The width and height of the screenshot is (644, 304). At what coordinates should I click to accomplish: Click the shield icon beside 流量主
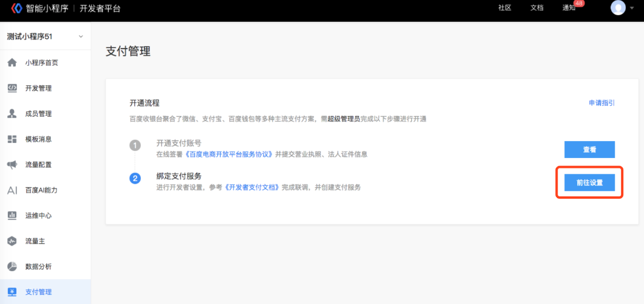12,241
